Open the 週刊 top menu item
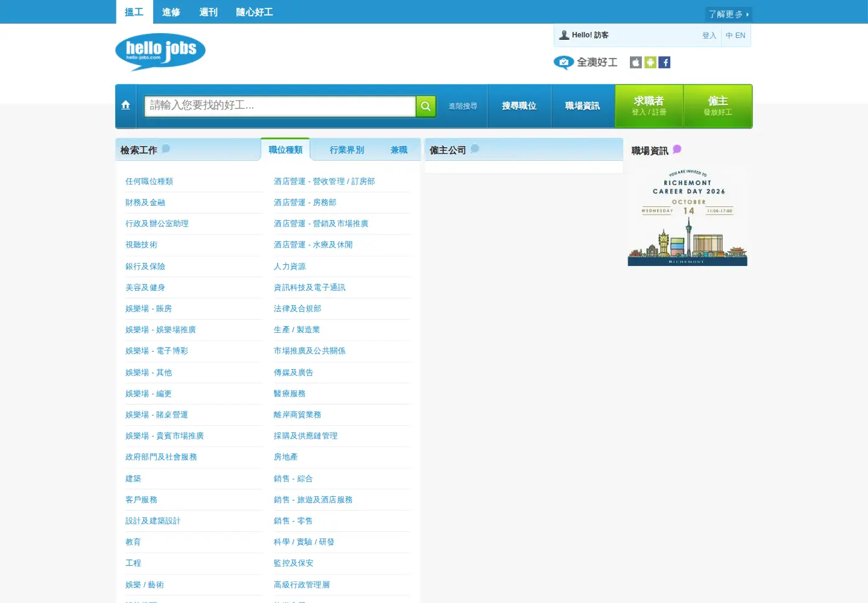 tap(209, 12)
